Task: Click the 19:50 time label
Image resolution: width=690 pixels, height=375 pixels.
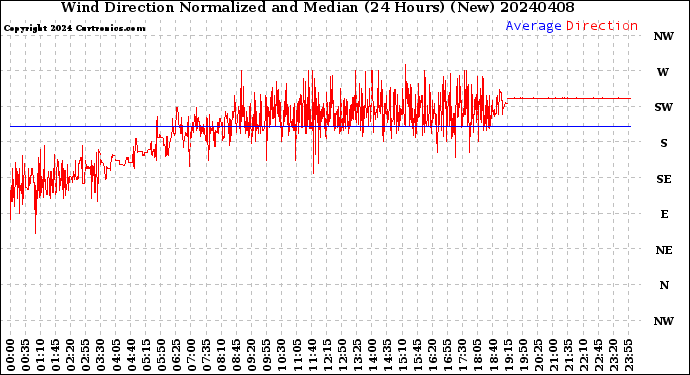Action: click(524, 355)
